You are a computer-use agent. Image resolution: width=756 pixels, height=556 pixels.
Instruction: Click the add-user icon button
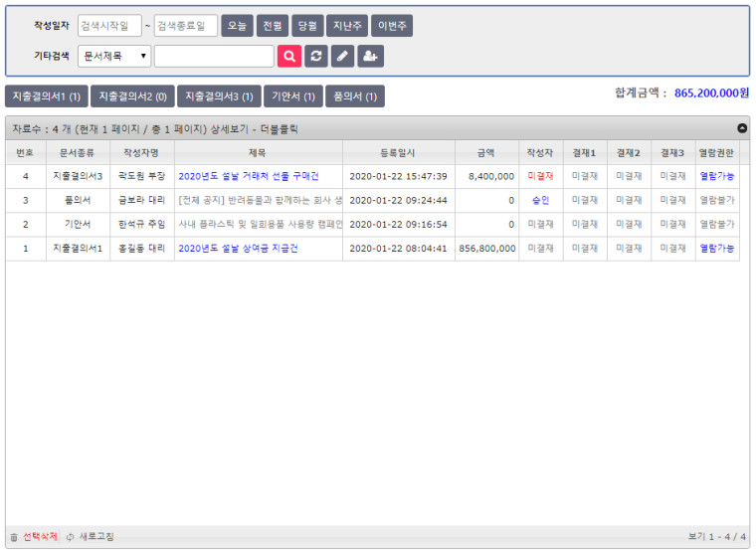point(371,57)
